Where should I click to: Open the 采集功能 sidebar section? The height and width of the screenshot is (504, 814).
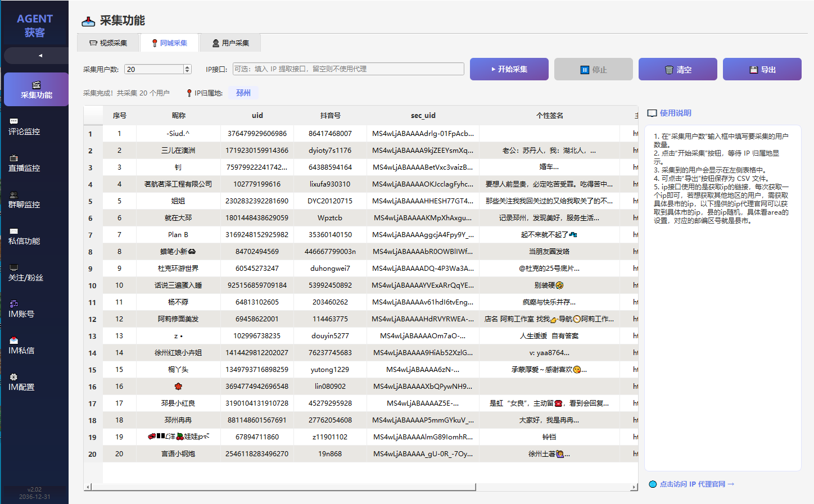point(36,89)
